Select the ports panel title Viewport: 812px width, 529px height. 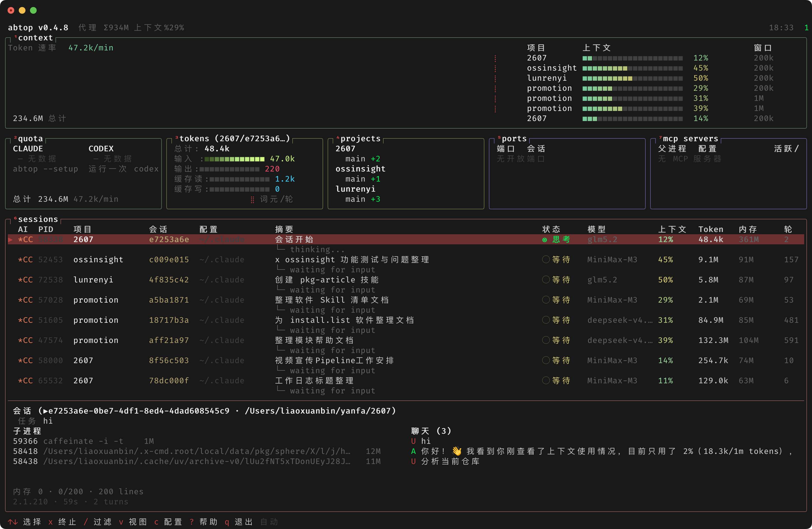(x=514, y=138)
